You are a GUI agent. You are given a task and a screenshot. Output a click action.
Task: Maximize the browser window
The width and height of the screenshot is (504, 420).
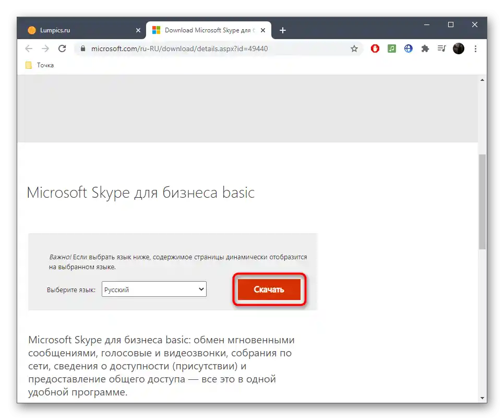click(451, 25)
